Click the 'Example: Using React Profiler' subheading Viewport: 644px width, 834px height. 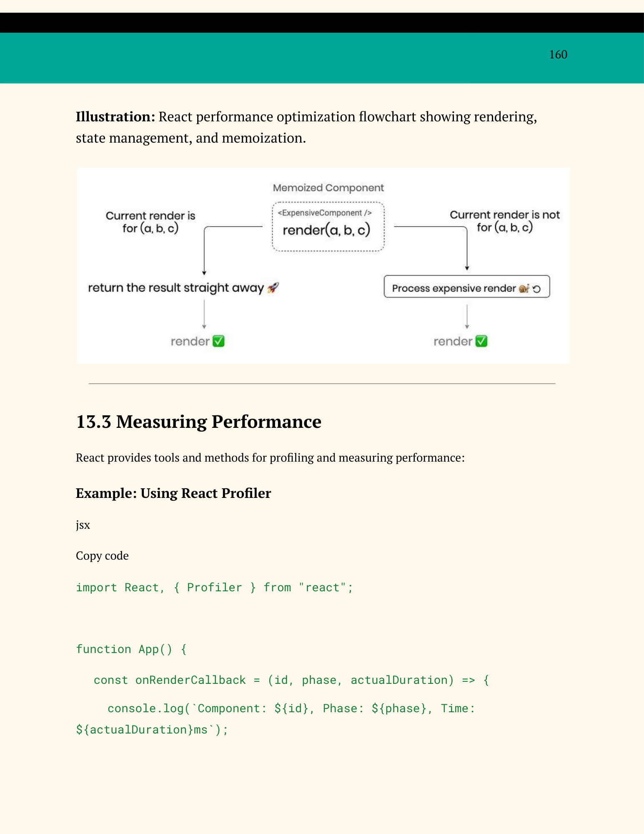point(173,493)
